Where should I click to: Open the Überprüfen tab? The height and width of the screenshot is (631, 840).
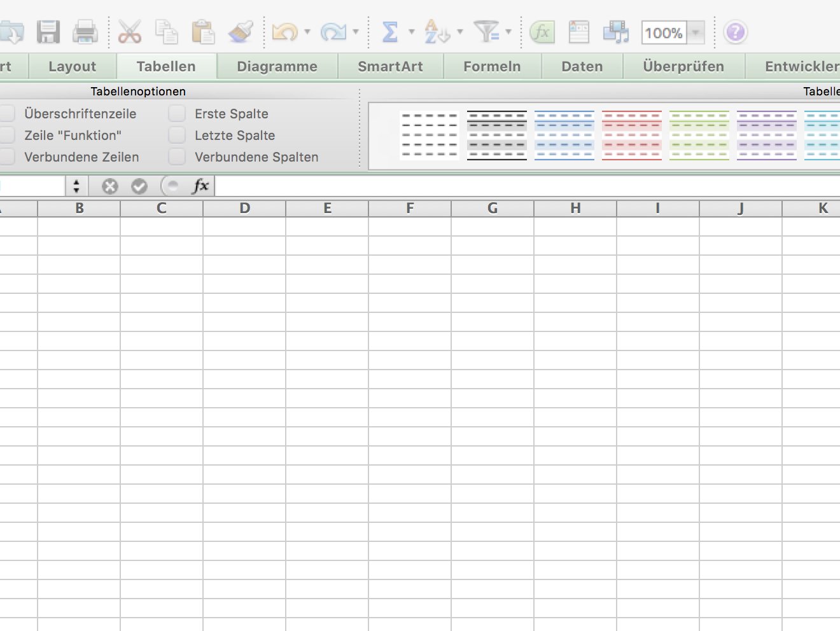click(684, 67)
